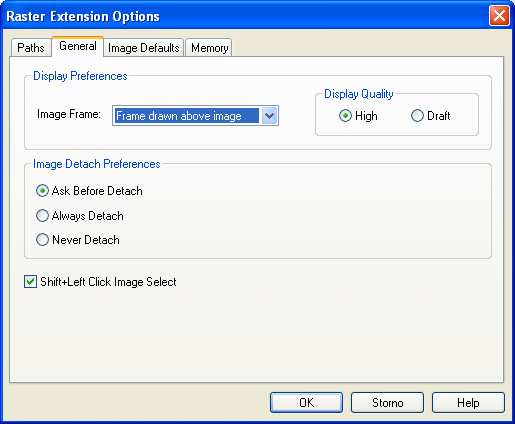Open the Image Defaults tab
The height and width of the screenshot is (424, 515).
coord(144,48)
